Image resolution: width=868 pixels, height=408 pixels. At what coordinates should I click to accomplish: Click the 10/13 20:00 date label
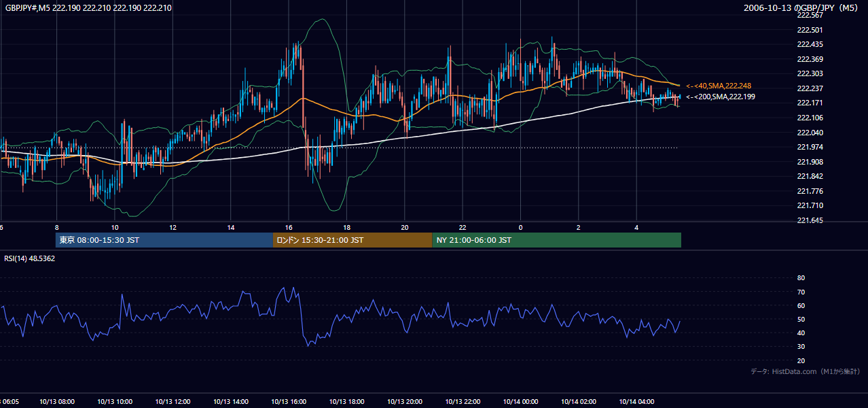coord(405,402)
